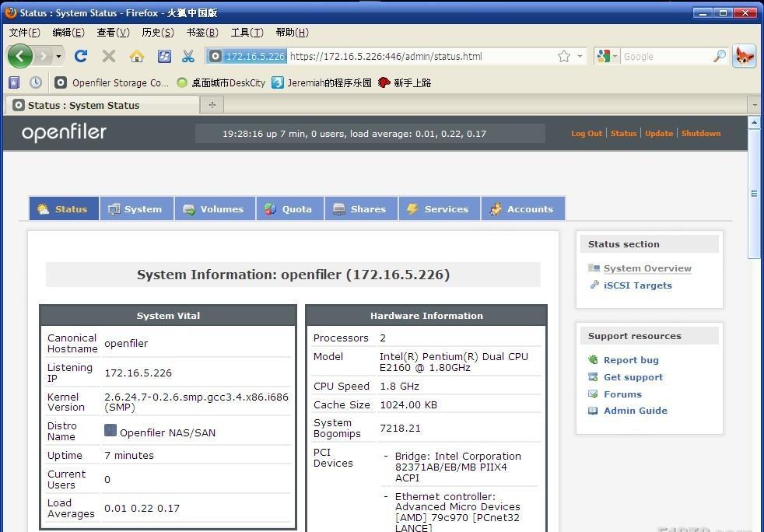Bookmark this page with the star icon
This screenshot has width=764, height=532.
564,57
